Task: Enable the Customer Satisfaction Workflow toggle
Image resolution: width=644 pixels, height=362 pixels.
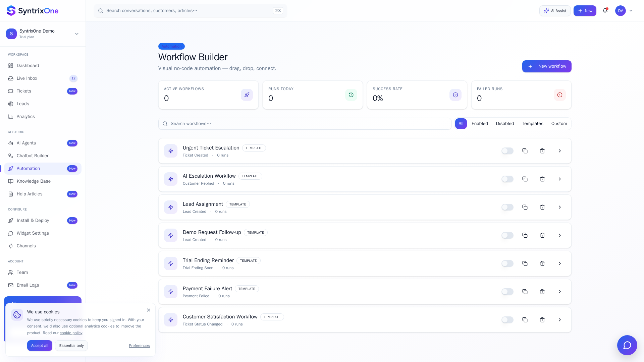Action: click(507, 320)
